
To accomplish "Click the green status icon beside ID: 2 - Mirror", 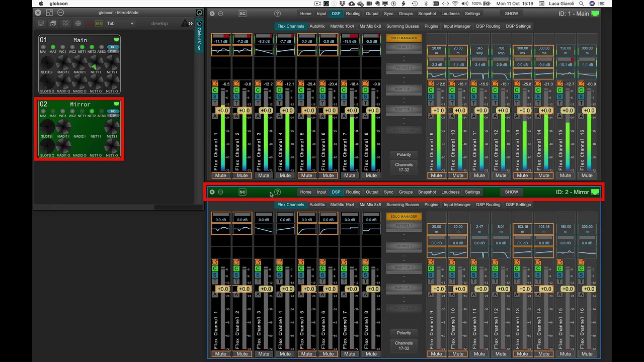I will (595, 192).
